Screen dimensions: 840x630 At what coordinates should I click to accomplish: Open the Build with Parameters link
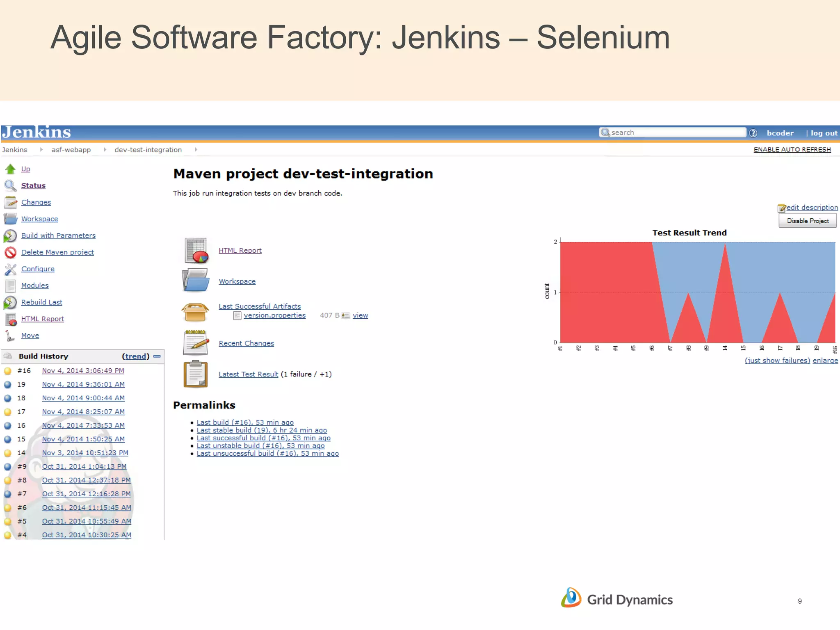click(x=58, y=235)
